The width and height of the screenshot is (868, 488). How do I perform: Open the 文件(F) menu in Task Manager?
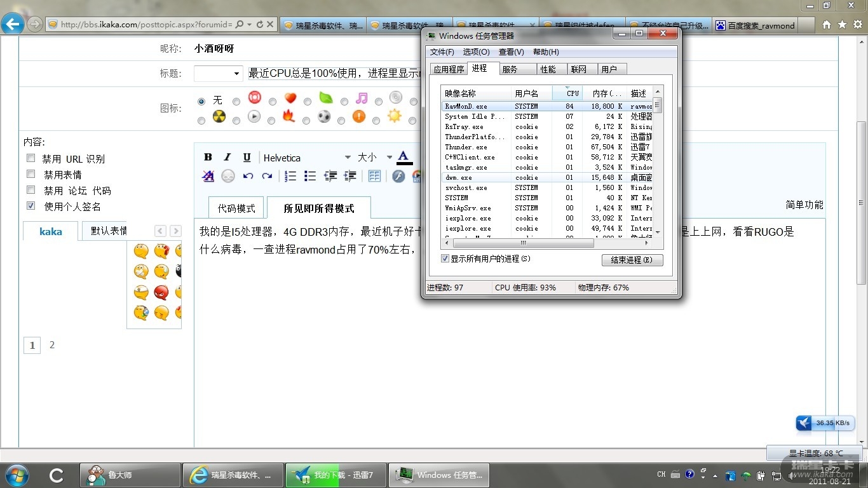coord(442,52)
